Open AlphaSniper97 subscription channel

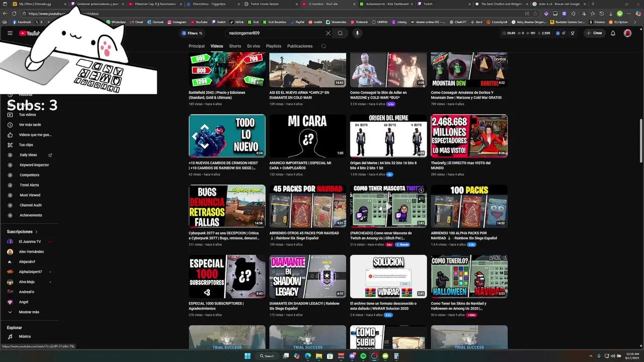[29, 272]
